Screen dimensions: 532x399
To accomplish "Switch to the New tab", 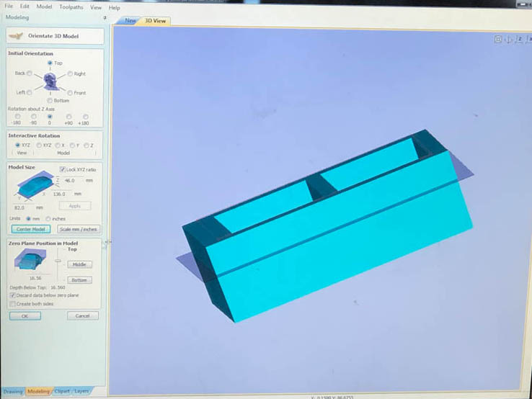I will pyautogui.click(x=130, y=20).
